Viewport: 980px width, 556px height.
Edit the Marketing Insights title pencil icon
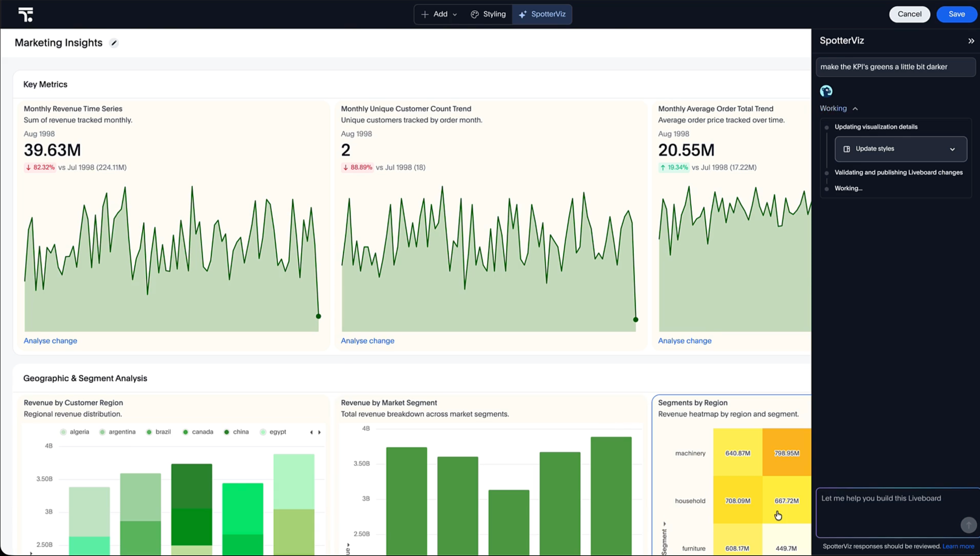(114, 43)
